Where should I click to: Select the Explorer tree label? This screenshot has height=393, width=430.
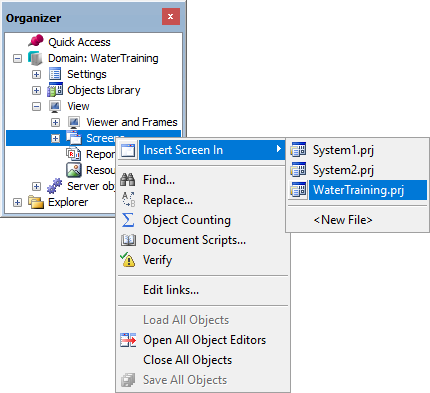pyautogui.click(x=68, y=202)
